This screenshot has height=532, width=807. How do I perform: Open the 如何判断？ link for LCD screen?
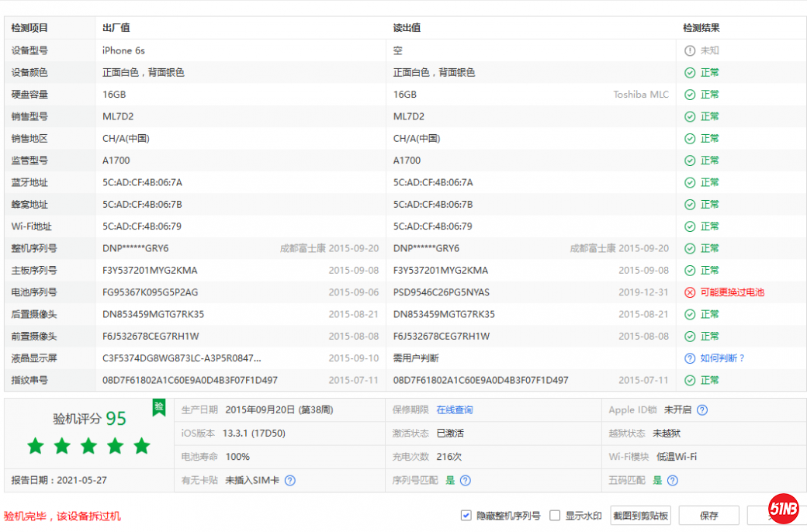click(x=722, y=358)
